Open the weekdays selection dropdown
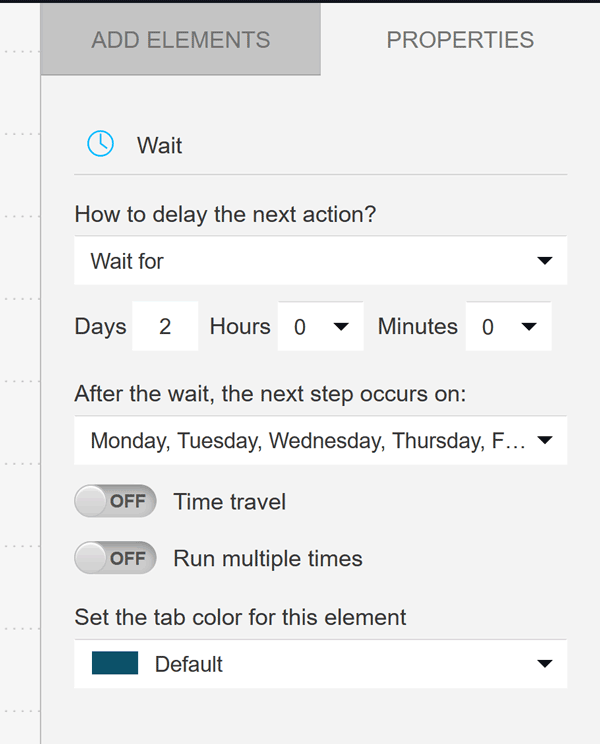600x744 pixels. pos(320,440)
